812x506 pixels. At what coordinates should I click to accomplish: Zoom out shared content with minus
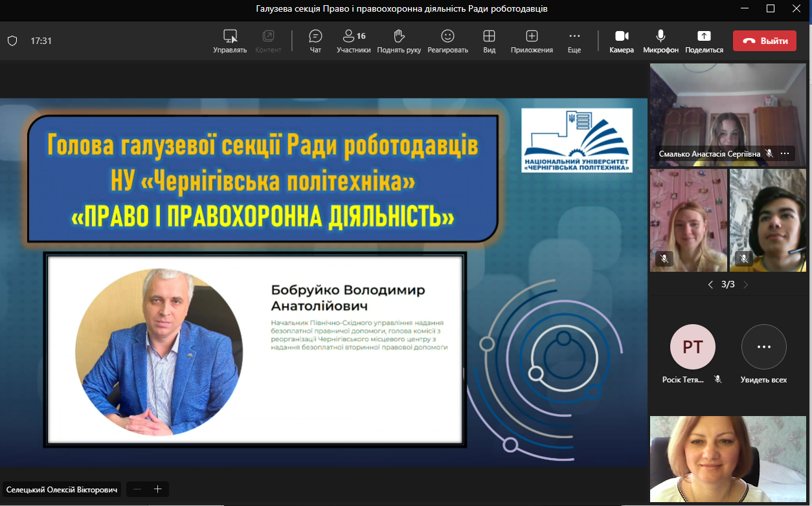point(137,489)
